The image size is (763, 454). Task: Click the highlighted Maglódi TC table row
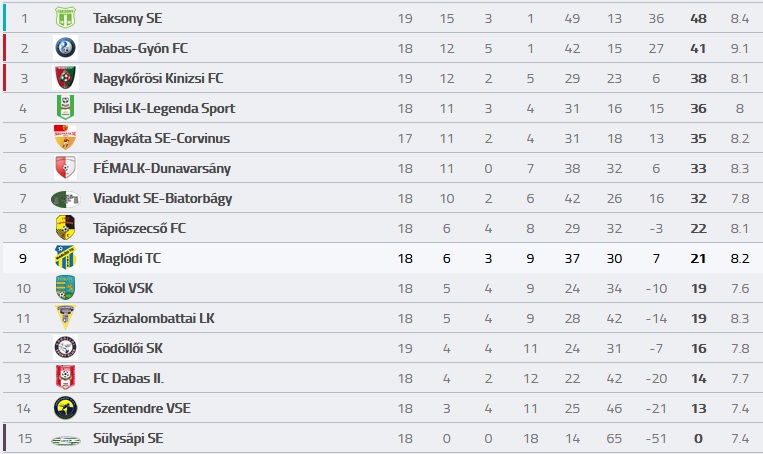point(383,258)
